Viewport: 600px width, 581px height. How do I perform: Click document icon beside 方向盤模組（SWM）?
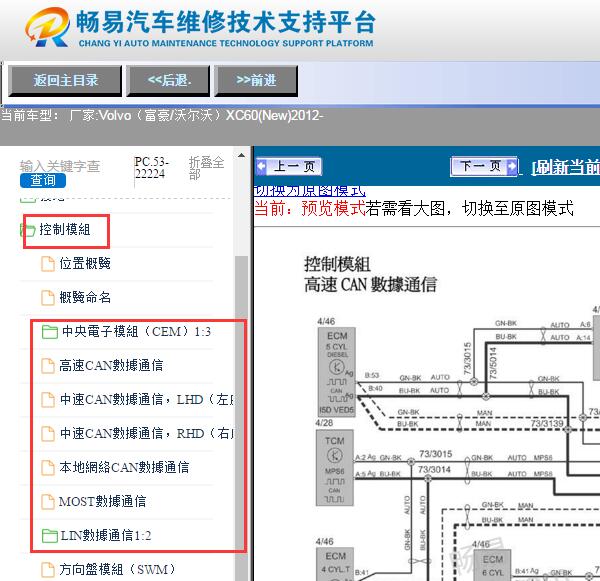point(48,570)
